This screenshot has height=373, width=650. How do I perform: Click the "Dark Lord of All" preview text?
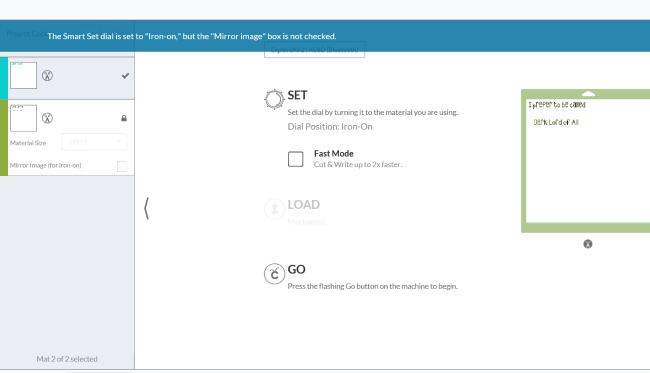[x=556, y=122]
